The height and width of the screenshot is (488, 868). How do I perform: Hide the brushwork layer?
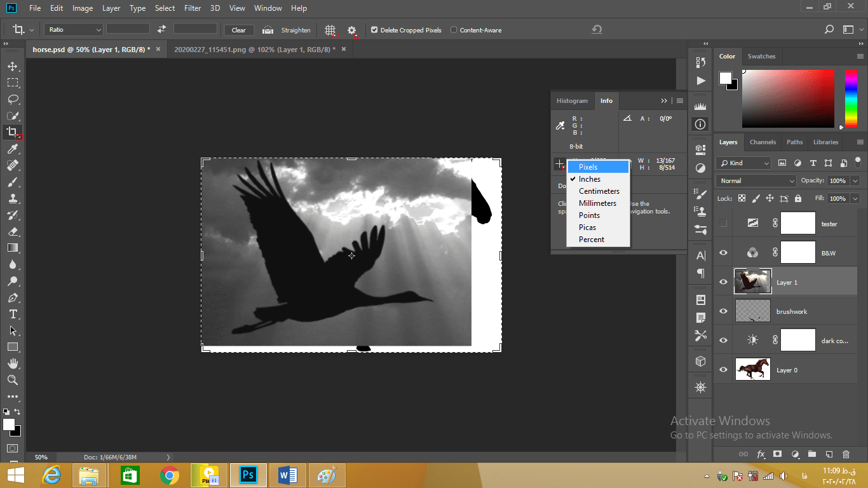coord(723,311)
